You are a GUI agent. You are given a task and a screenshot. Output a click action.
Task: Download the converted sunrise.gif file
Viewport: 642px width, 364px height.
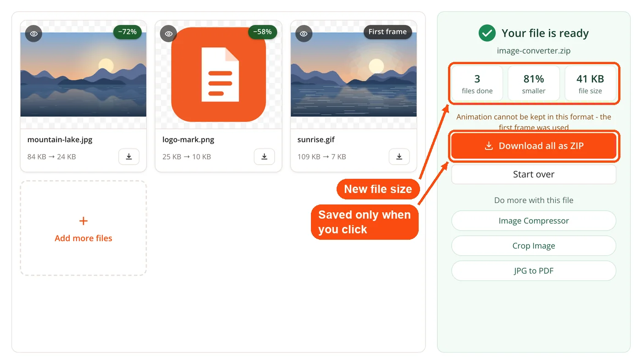click(x=399, y=157)
